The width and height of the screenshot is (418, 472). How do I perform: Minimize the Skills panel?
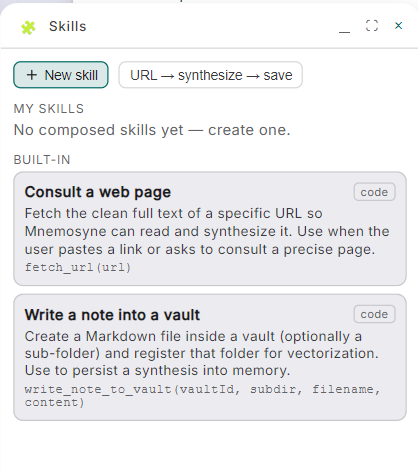344,26
